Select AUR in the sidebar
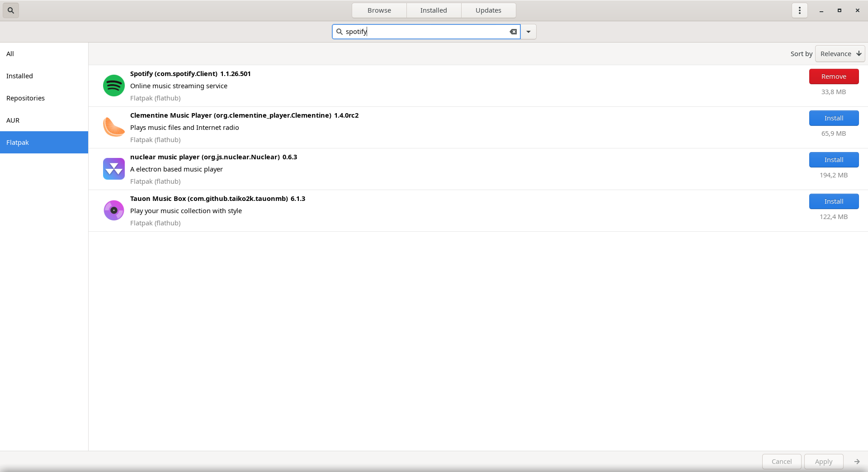Viewport: 868px width, 472px height. [44, 120]
